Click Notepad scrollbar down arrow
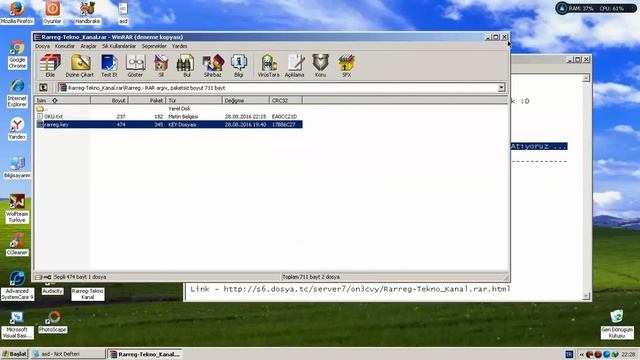 click(x=586, y=296)
